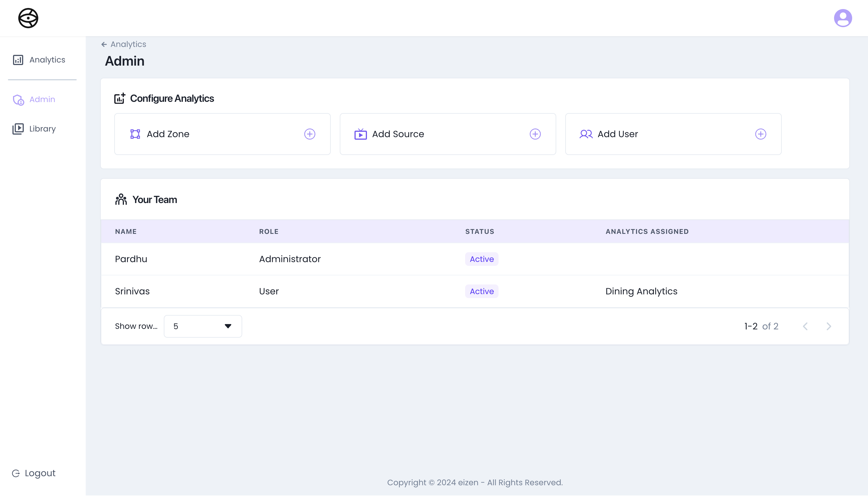Click the Add Zone card label
Screen dimensions: 868x496
pyautogui.click(x=168, y=134)
